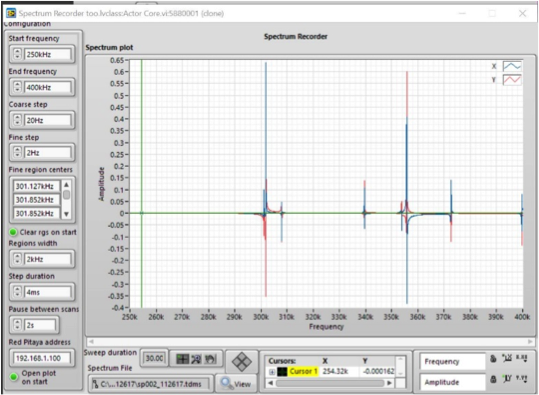Toggle the Frequency axis autoscale lock

tap(493, 359)
